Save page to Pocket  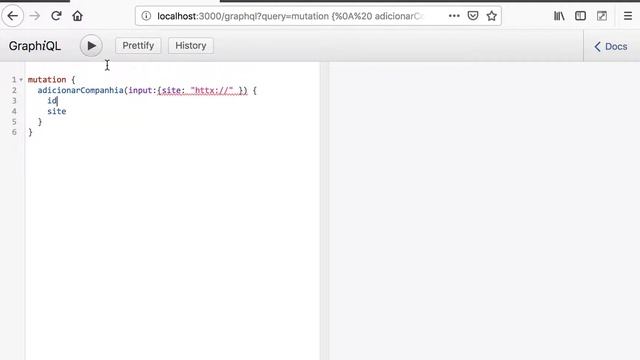(473, 16)
